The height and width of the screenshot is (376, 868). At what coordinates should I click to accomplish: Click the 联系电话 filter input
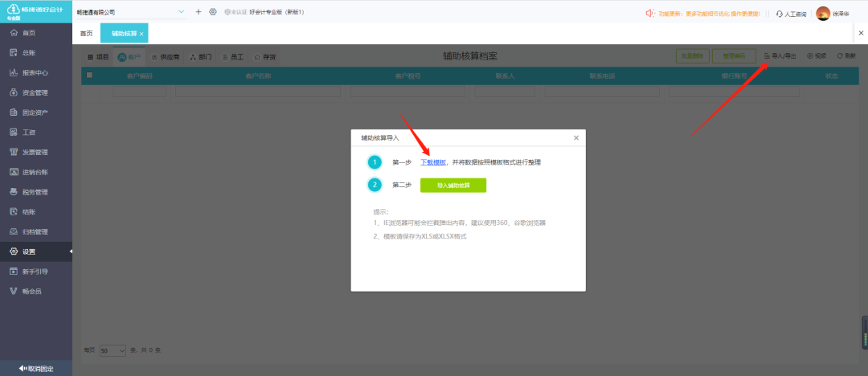point(602,92)
